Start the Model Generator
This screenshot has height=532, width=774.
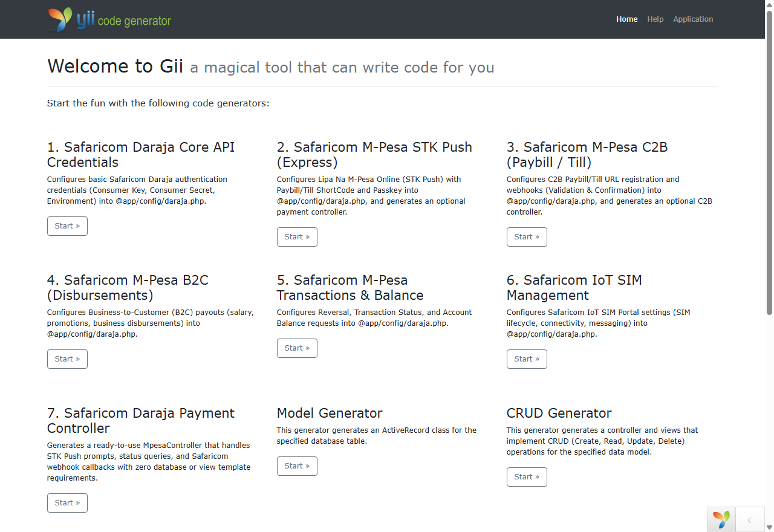[297, 466]
